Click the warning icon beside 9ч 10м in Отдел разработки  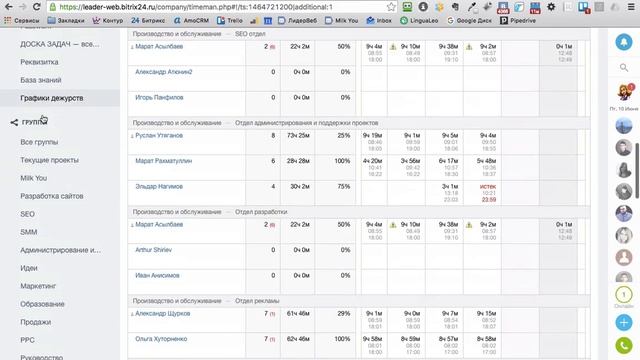point(393,225)
